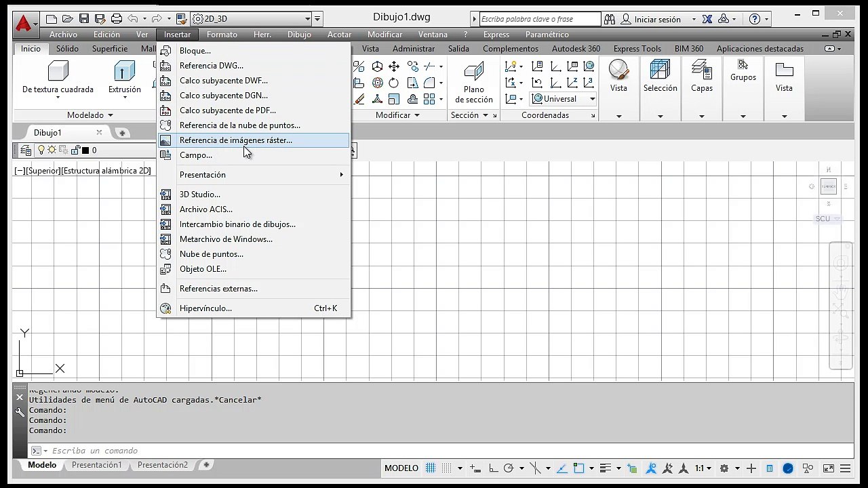This screenshot has height=488, width=868.
Task: Open the Help question mark icon
Action: click(x=754, y=19)
